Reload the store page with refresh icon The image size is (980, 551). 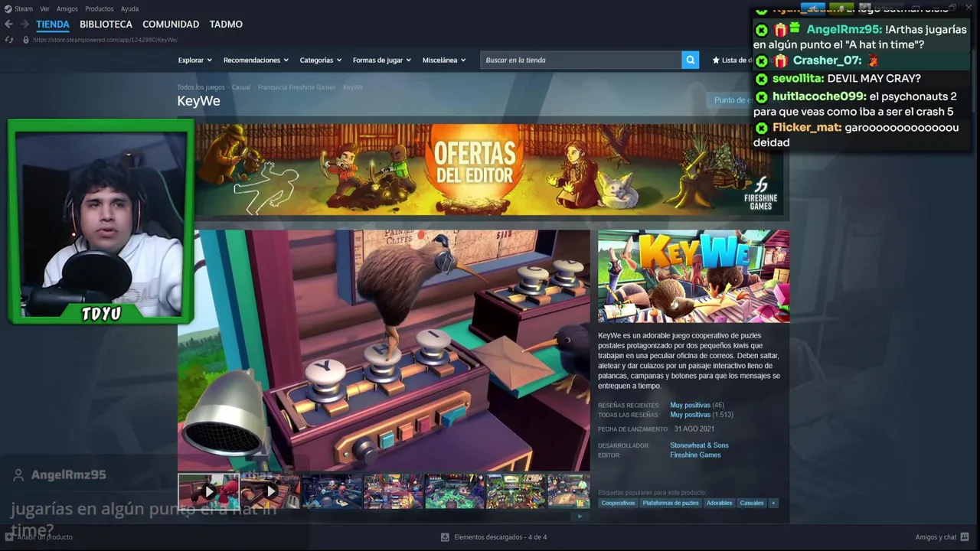9,40
